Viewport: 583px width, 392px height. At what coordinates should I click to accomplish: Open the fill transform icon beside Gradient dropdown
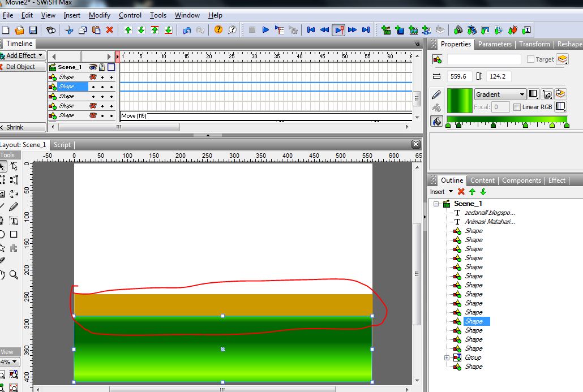point(547,94)
